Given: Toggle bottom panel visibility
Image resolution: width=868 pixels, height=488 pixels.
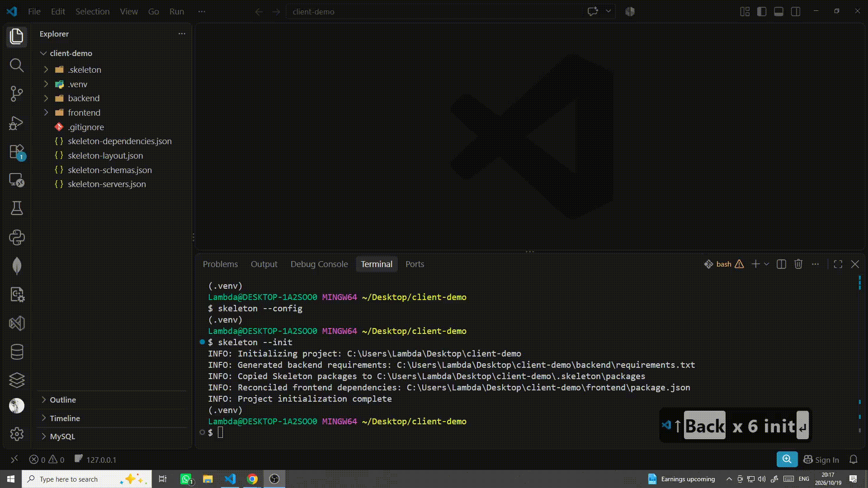Looking at the screenshot, I should tap(778, 12).
